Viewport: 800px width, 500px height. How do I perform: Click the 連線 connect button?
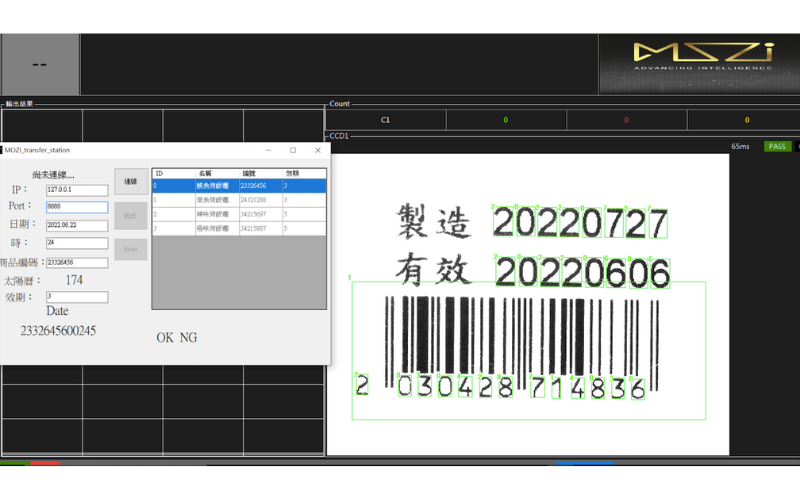click(x=130, y=181)
